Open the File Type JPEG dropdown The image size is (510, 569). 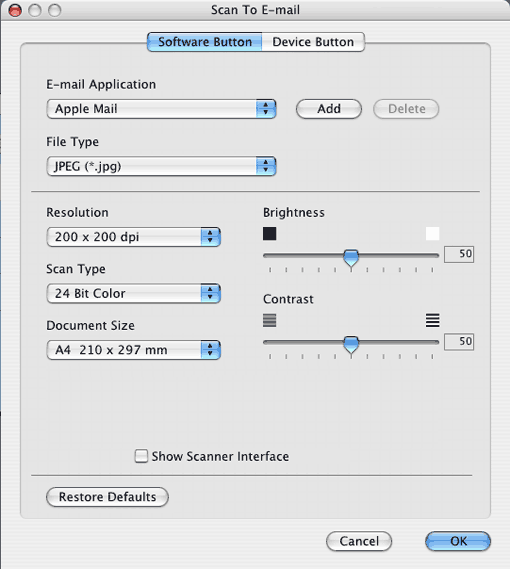162,166
